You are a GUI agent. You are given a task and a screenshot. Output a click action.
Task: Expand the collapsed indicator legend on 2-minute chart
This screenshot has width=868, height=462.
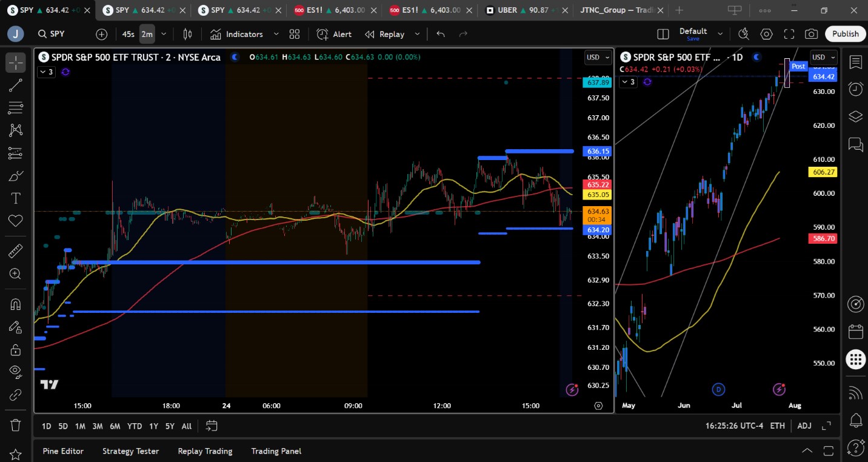pyautogui.click(x=47, y=72)
